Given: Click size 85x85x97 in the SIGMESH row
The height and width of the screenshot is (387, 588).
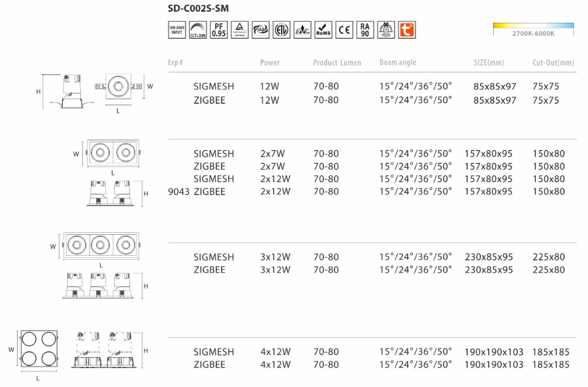Looking at the screenshot, I should click(495, 87).
